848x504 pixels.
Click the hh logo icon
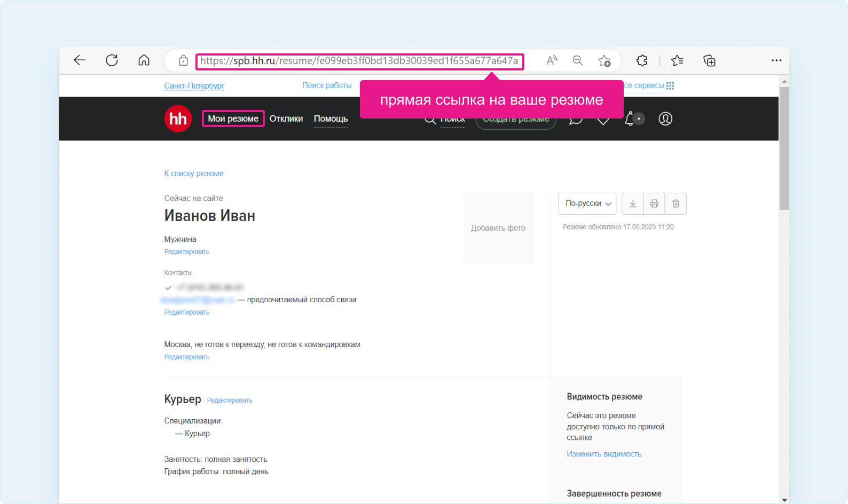pyautogui.click(x=178, y=119)
